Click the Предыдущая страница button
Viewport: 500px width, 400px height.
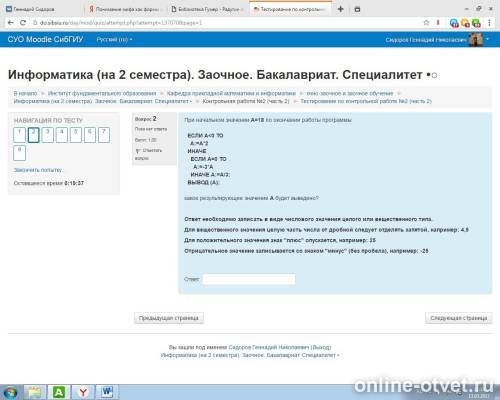pyautogui.click(x=169, y=318)
